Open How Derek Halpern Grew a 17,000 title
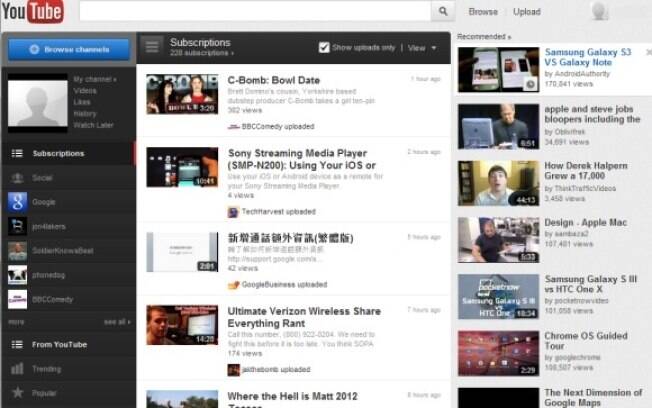The image size is (652, 408). (586, 171)
